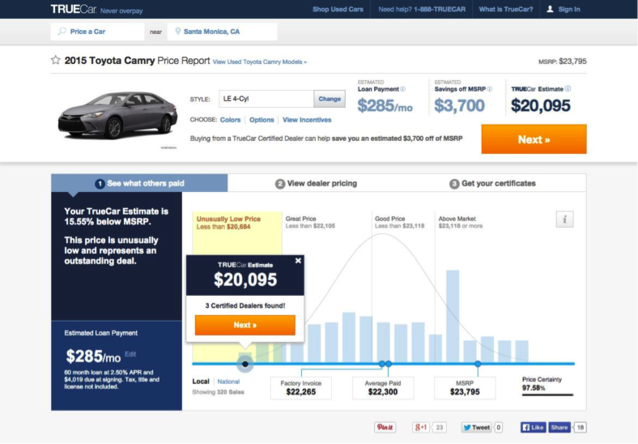The width and height of the screenshot is (638, 444).
Task: Switch to Get your certificates tab
Action: pos(492,184)
